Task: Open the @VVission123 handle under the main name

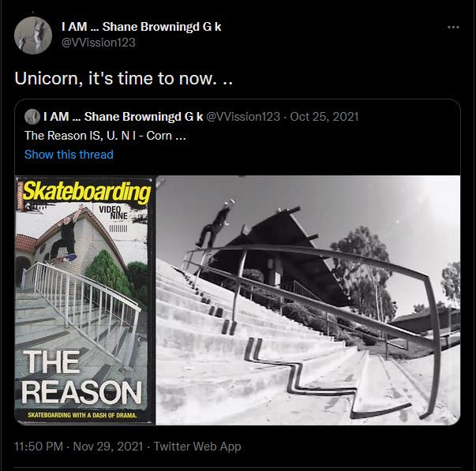Action: 99,43
